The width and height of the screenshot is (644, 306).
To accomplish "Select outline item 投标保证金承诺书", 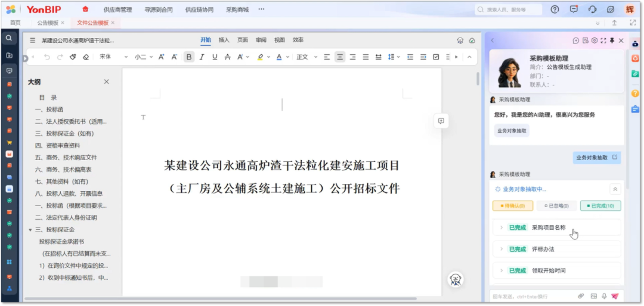I will (x=61, y=242).
